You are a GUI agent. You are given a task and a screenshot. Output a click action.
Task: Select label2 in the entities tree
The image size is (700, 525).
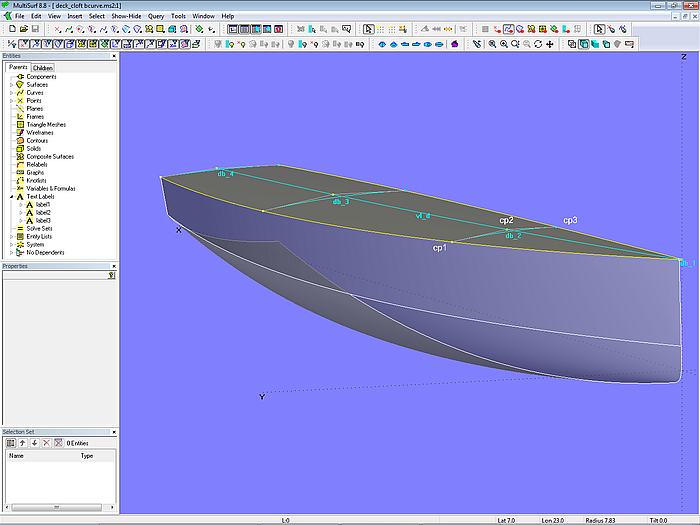[43, 213]
